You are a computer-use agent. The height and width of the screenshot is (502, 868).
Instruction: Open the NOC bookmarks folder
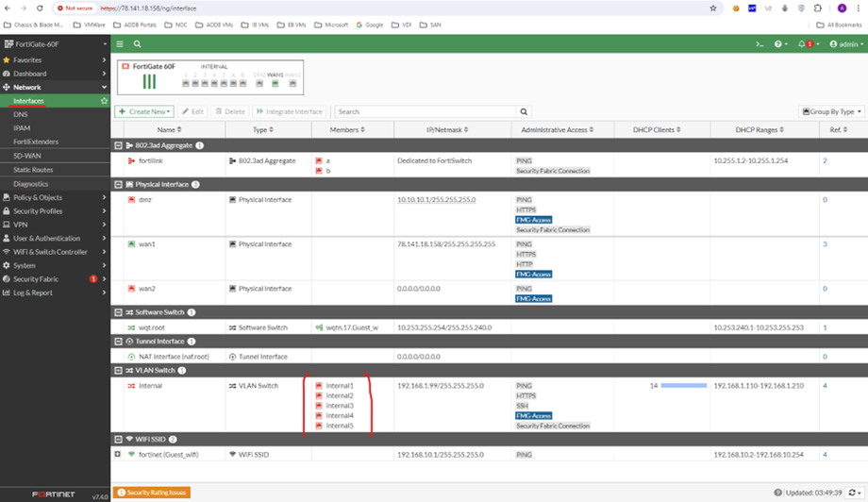click(176, 25)
